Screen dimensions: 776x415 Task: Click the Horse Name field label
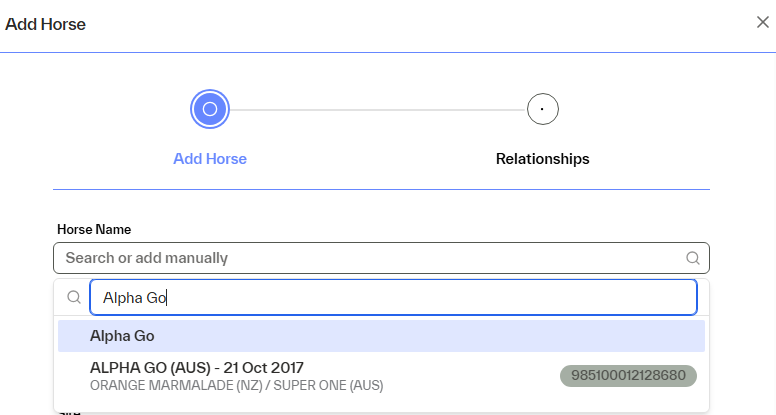[94, 230]
